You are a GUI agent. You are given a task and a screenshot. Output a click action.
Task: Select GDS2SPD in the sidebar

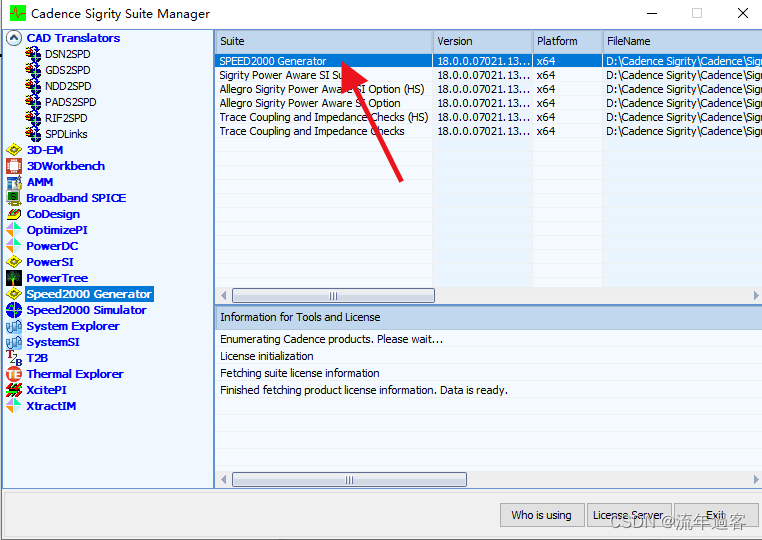(x=68, y=70)
